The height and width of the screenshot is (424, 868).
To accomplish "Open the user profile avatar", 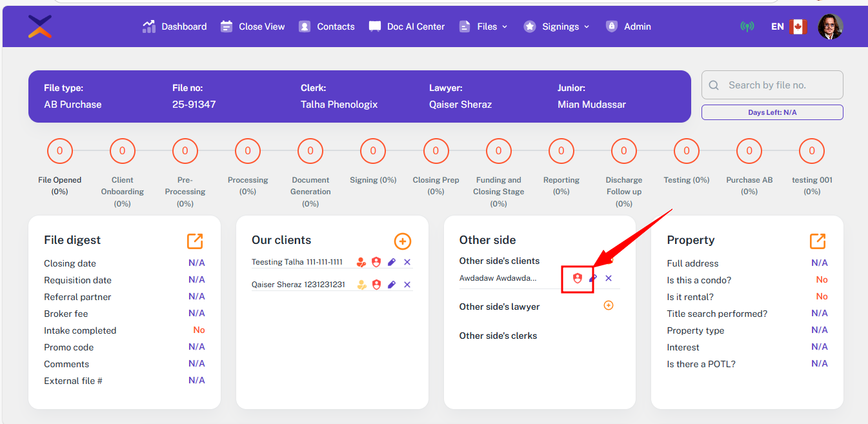I will pos(830,26).
